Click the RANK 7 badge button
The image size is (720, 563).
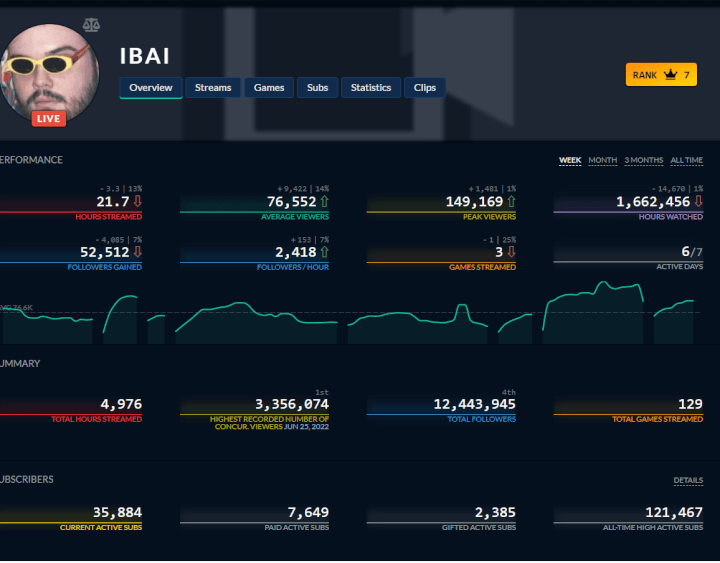click(x=661, y=74)
